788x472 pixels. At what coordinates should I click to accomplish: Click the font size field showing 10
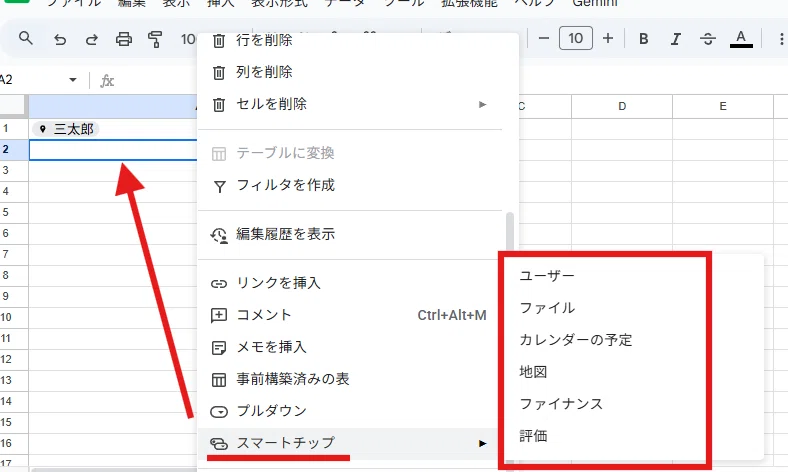point(575,38)
